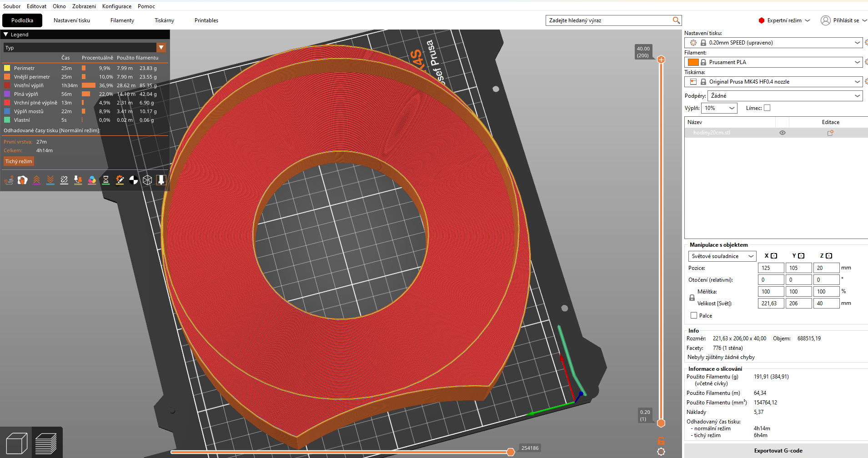The width and height of the screenshot is (868, 458).
Task: Open Expertní režim mode selector
Action: coord(784,20)
